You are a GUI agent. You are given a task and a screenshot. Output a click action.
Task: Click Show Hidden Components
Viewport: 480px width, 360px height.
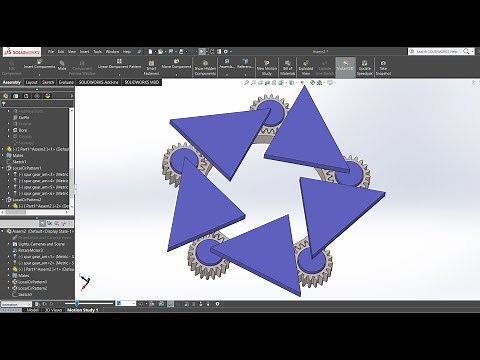(205, 68)
